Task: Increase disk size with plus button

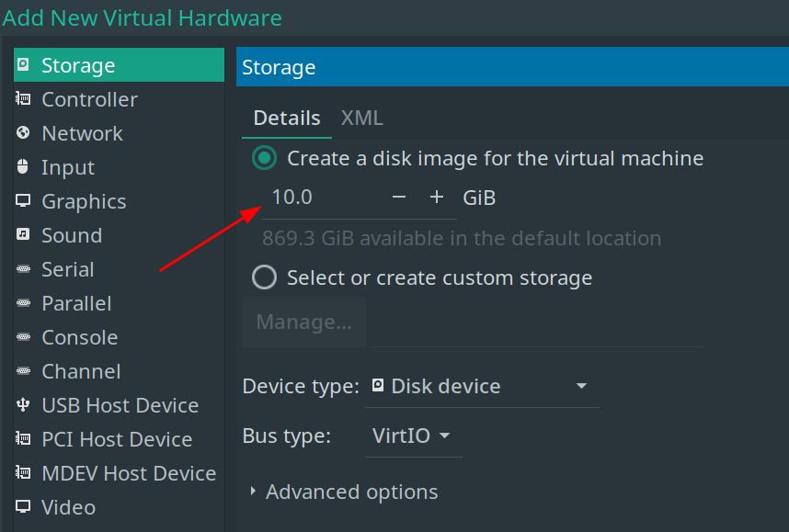Action: (x=437, y=198)
